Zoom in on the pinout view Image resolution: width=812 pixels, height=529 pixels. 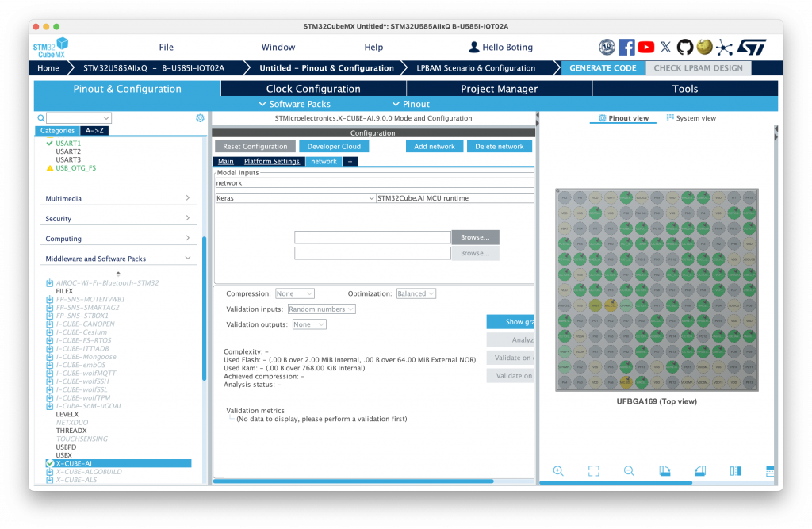(558, 470)
